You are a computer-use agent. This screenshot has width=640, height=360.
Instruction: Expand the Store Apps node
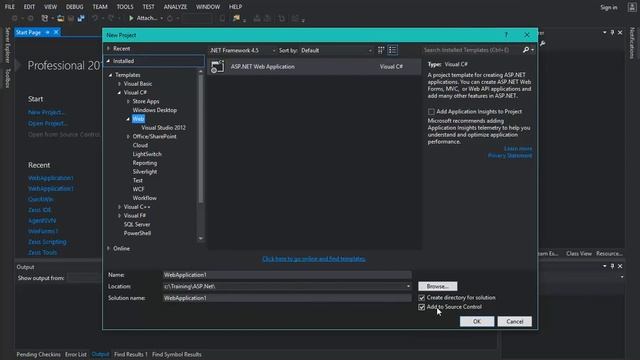[128, 101]
